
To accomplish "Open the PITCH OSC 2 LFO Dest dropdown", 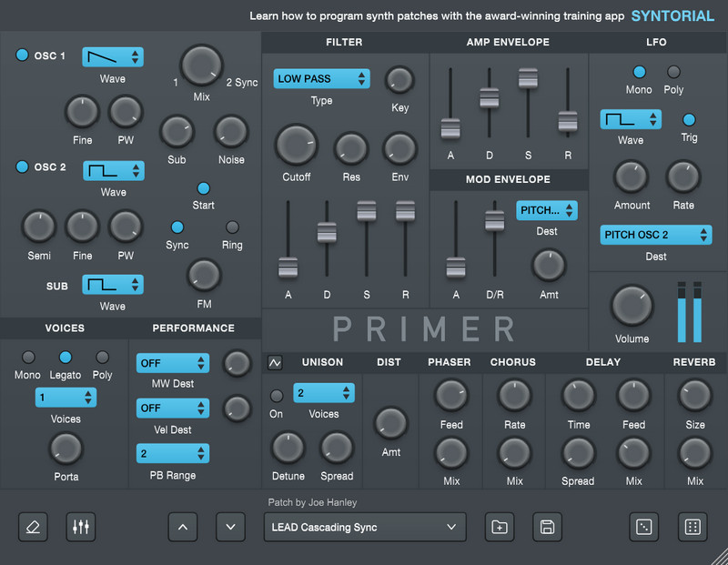I will (655, 235).
